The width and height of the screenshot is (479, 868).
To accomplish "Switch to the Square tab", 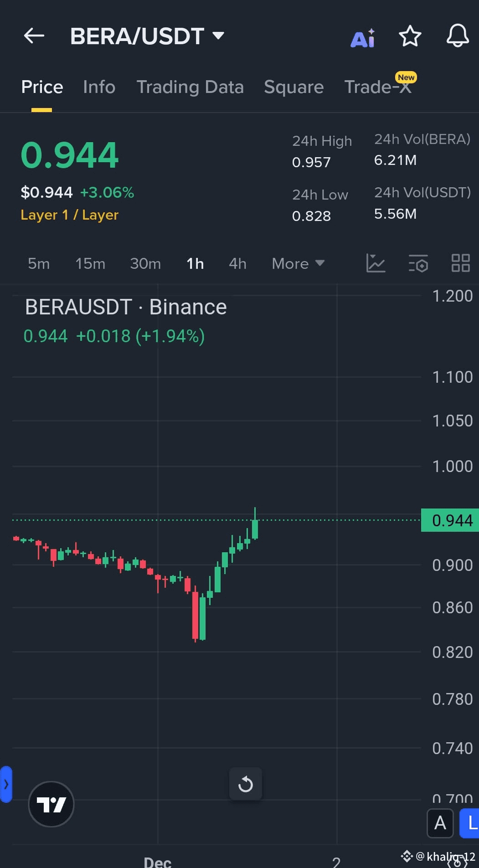I will point(294,87).
